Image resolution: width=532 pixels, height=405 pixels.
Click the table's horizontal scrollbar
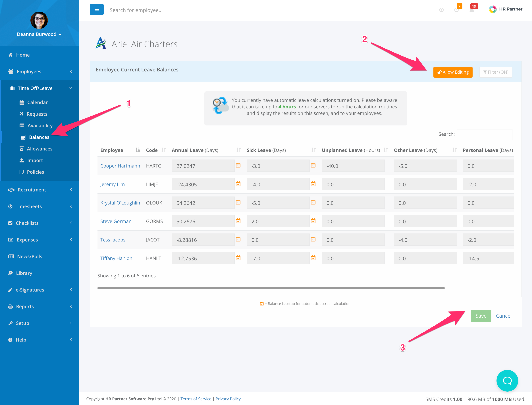coord(271,288)
